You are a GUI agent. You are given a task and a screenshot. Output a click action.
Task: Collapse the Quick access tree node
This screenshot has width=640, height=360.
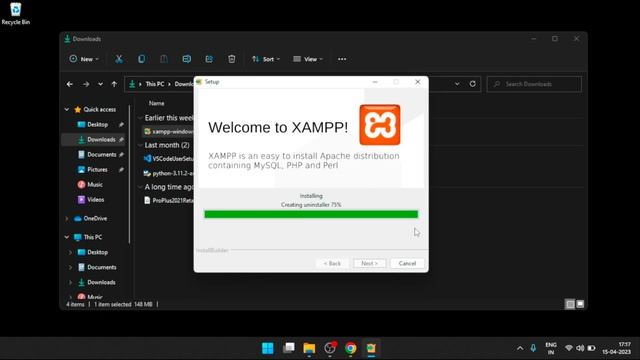click(67, 109)
